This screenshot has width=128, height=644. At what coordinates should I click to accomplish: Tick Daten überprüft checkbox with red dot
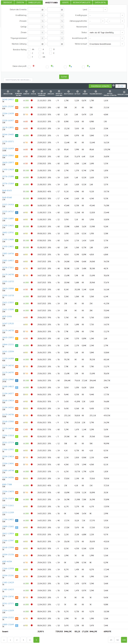(29, 67)
